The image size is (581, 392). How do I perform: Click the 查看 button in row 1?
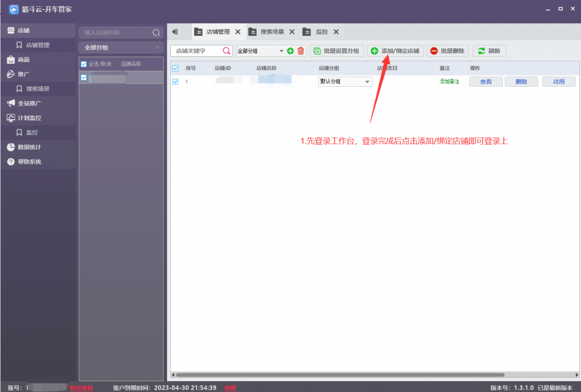[x=486, y=82]
